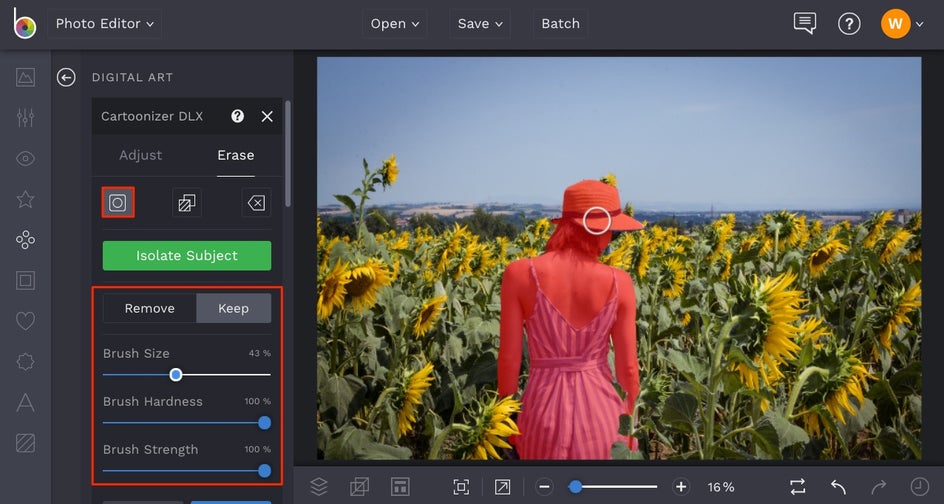Open the feedback chat icon
The width and height of the screenshot is (944, 504).
click(804, 24)
